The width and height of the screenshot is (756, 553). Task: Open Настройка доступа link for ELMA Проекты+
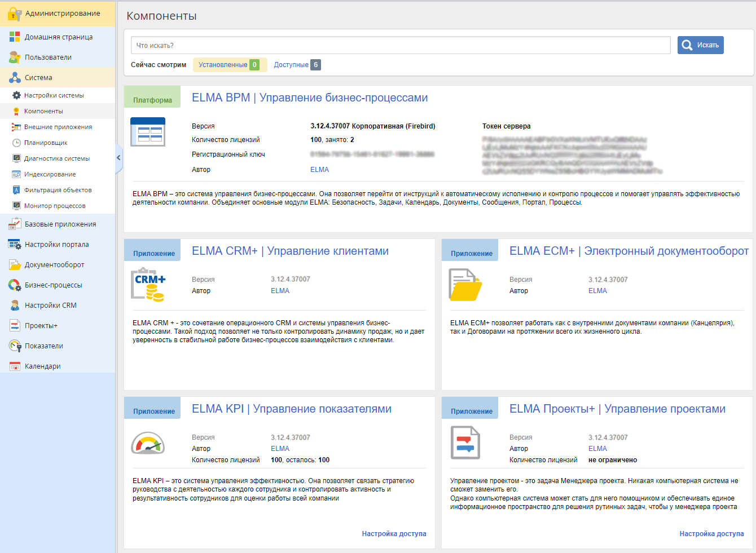[x=711, y=534]
